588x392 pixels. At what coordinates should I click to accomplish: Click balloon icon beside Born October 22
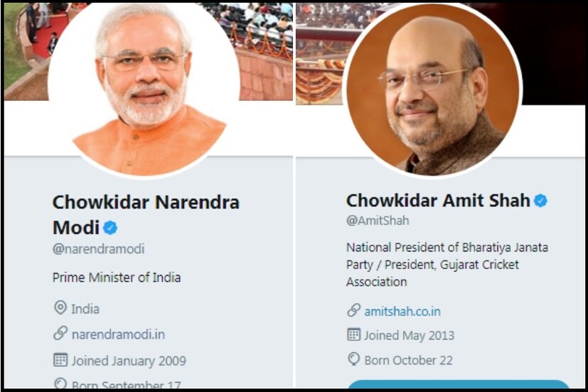353,360
